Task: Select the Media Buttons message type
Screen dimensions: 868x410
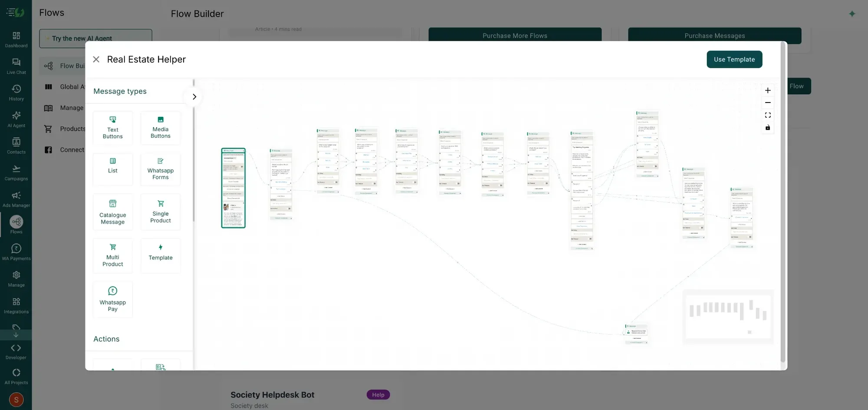Action: click(x=161, y=128)
